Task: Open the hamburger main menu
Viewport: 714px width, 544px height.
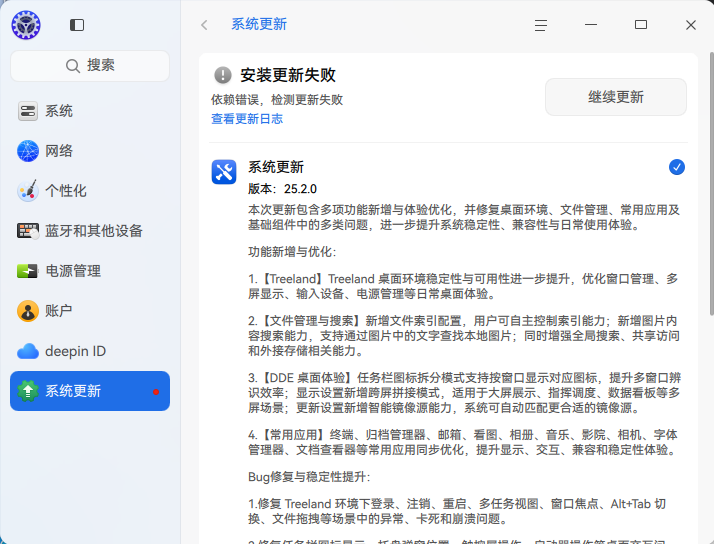Action: click(541, 25)
